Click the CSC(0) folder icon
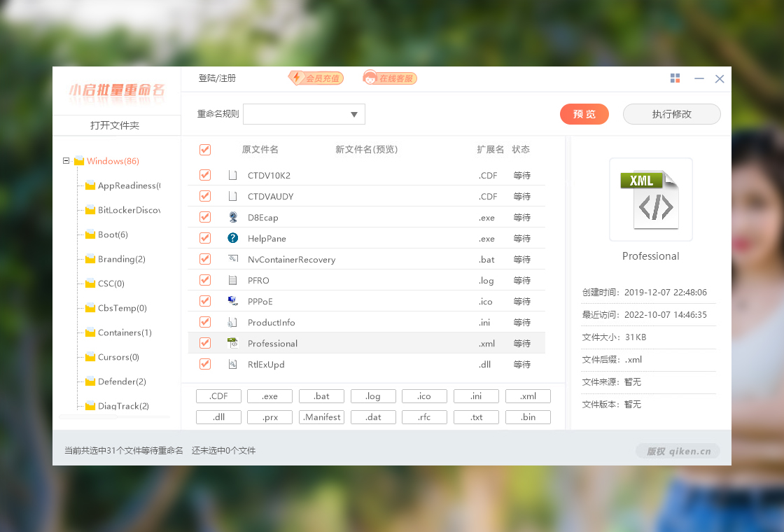The image size is (784, 532). click(x=90, y=283)
